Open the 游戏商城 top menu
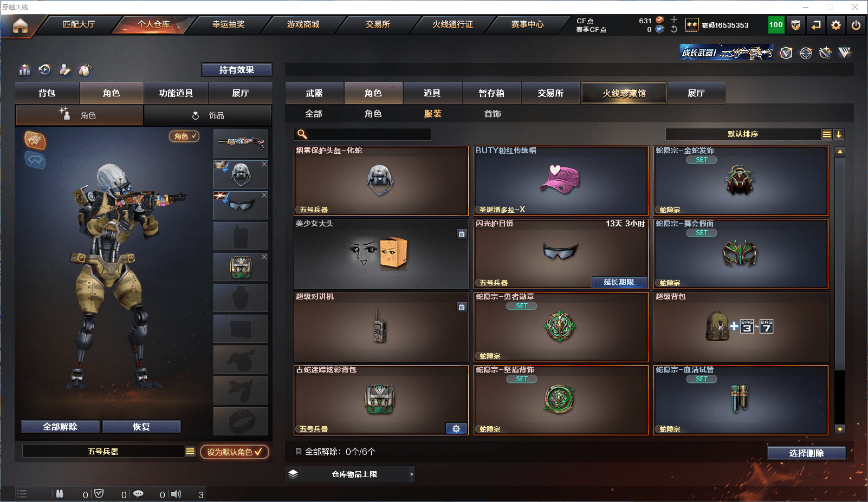 pos(303,24)
